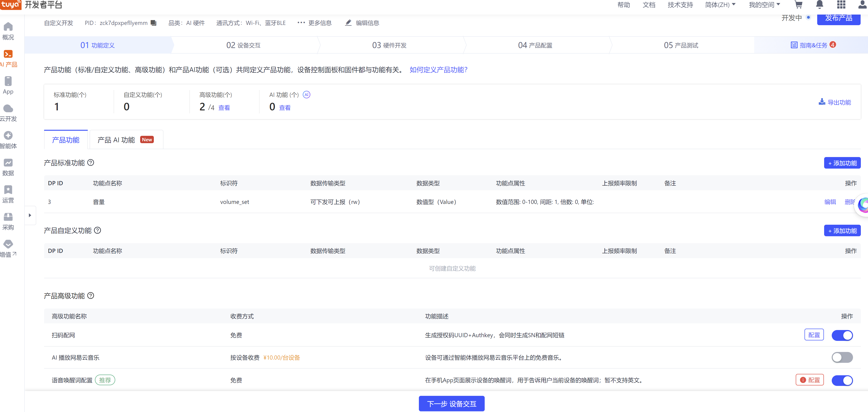The width and height of the screenshot is (868, 412).
Task: Expand the collapsed left sidebar arrow
Action: pos(30,215)
